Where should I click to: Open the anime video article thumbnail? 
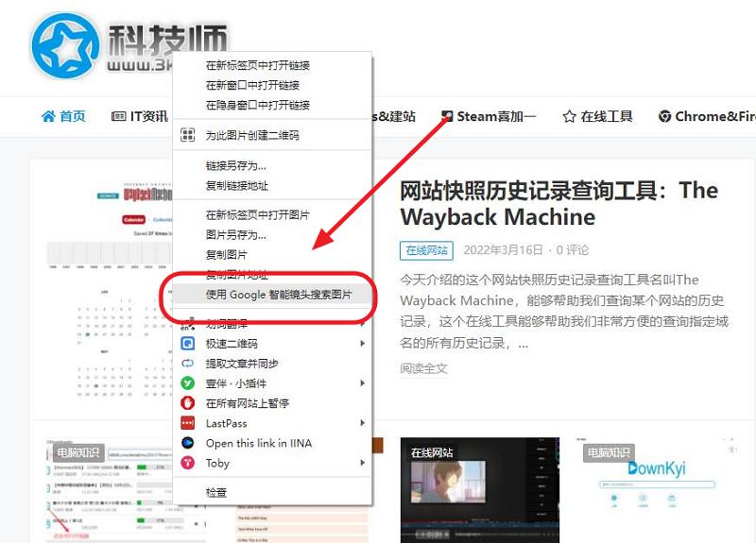click(480, 490)
